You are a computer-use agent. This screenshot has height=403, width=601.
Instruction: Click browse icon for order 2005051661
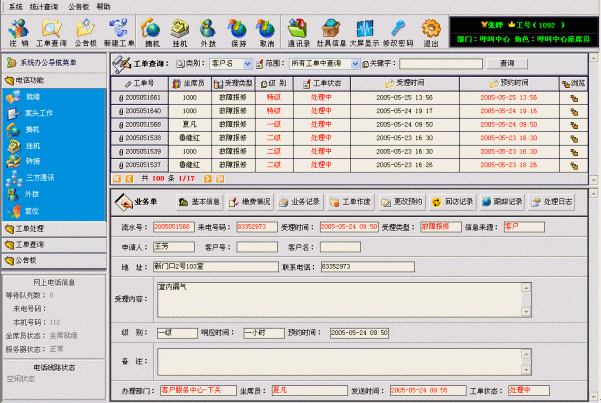(576, 97)
